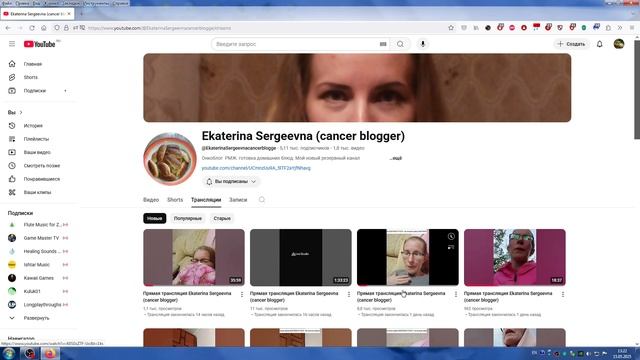The height and width of the screenshot is (360, 640).
Task: Expand the Вы section chevron
Action: (x=21, y=112)
